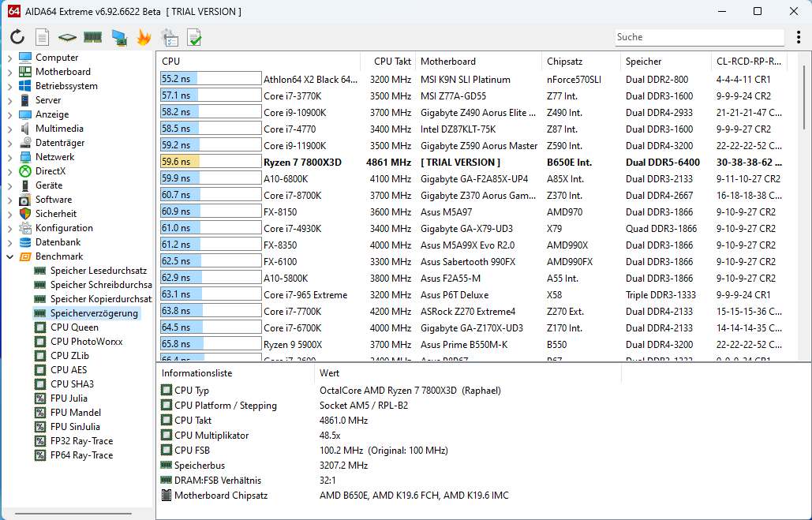Click the Sicherheit shield icon
The width and height of the screenshot is (812, 520).
25,213
